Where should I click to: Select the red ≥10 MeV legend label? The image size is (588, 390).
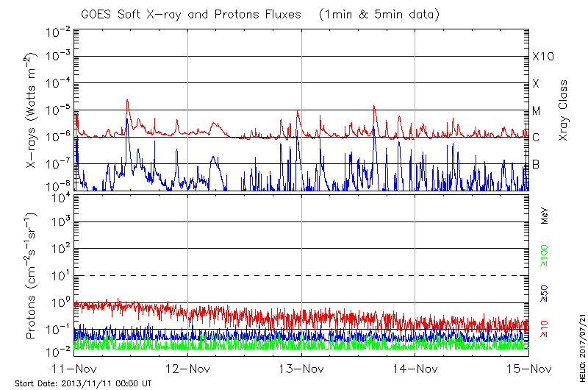(x=545, y=330)
